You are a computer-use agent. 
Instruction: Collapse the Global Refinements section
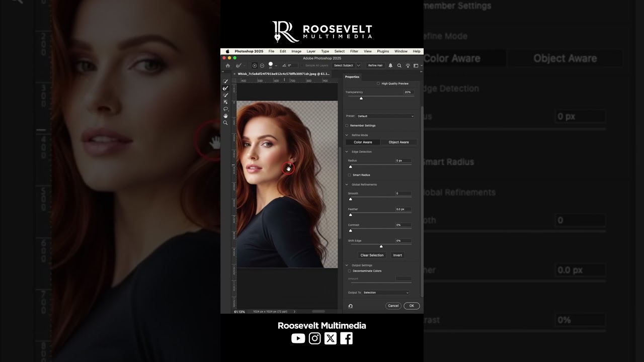click(x=347, y=185)
